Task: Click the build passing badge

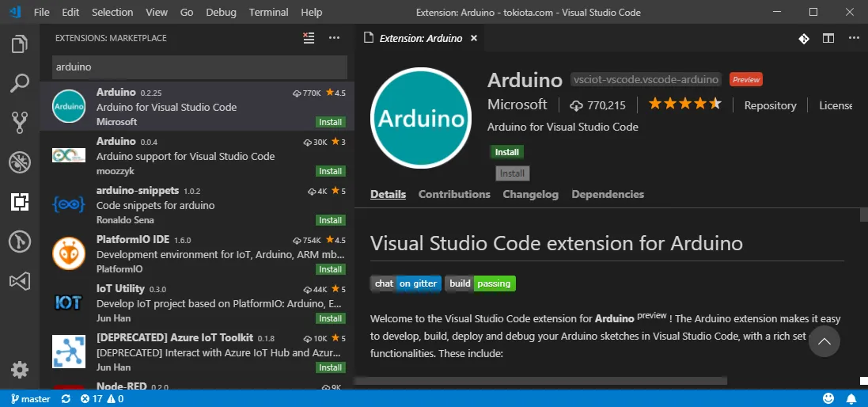Action: 480,283
